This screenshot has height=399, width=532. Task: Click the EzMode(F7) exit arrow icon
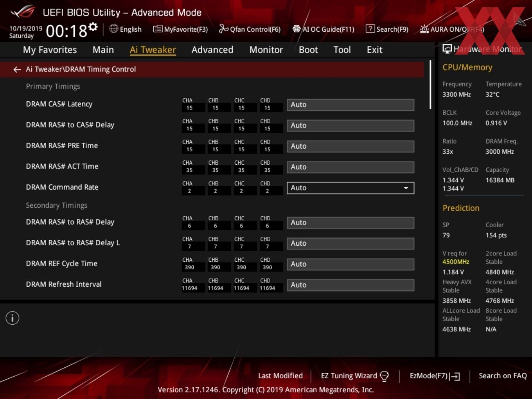(455, 376)
